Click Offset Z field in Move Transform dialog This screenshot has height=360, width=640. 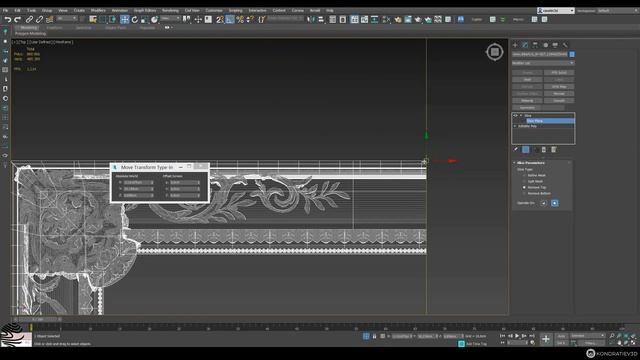[x=184, y=196]
